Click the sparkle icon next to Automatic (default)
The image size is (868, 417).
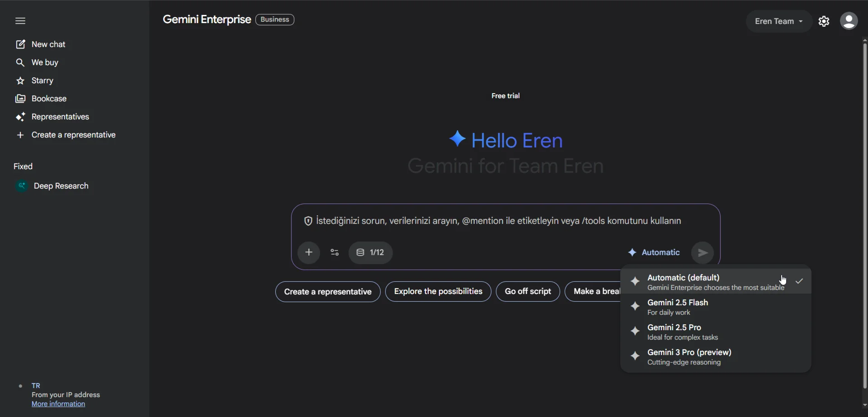[x=635, y=281]
